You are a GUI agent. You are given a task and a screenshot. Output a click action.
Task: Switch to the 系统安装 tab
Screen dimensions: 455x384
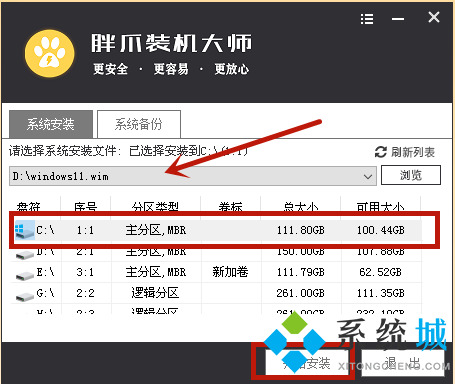(51, 124)
